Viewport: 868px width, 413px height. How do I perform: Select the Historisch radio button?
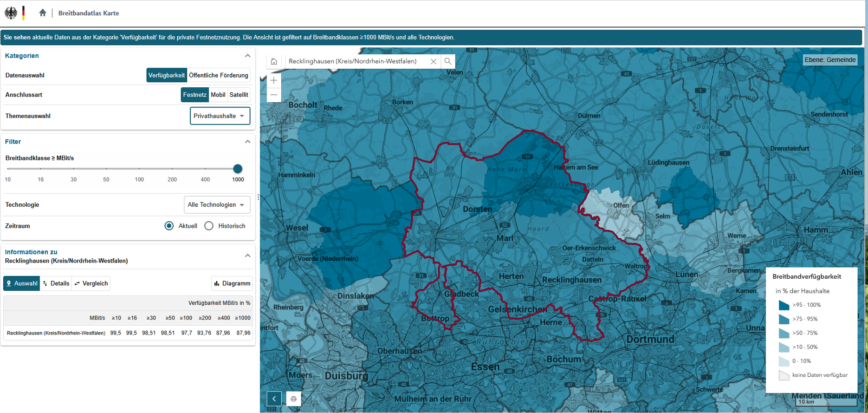[209, 226]
